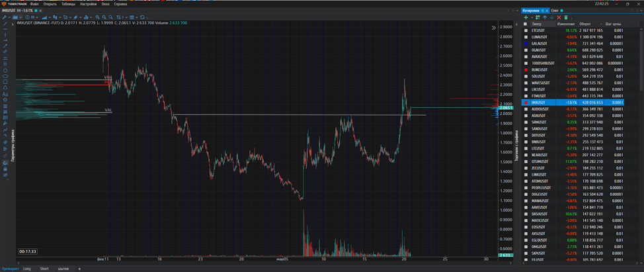Click the magnet snap tool icon
644x272 pixels.
(5, 163)
